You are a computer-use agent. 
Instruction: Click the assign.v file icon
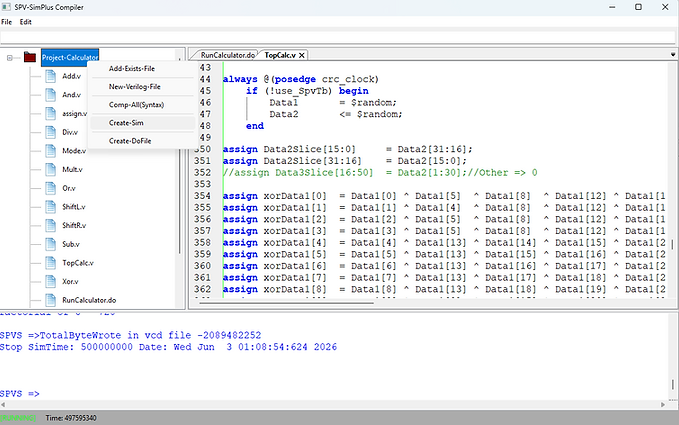tap(51, 114)
